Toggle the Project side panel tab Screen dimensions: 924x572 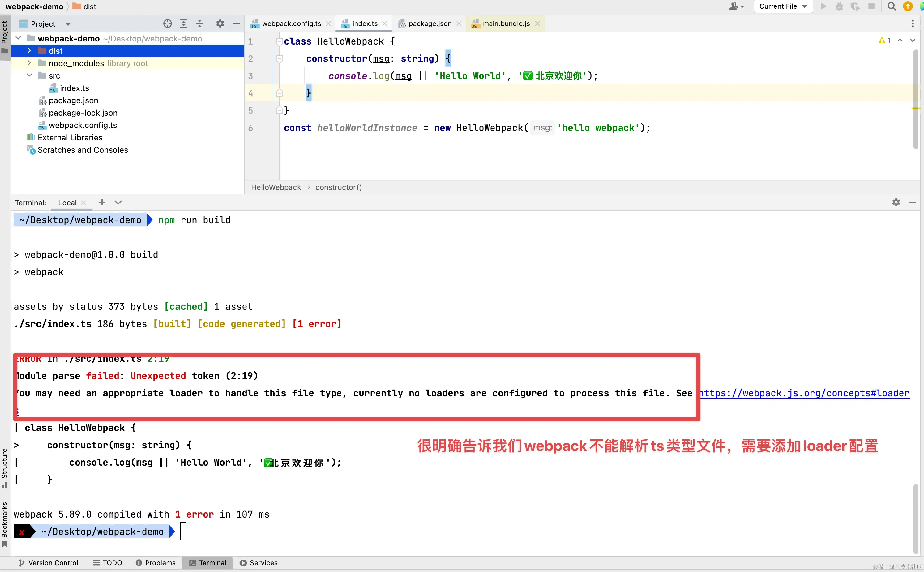point(5,37)
